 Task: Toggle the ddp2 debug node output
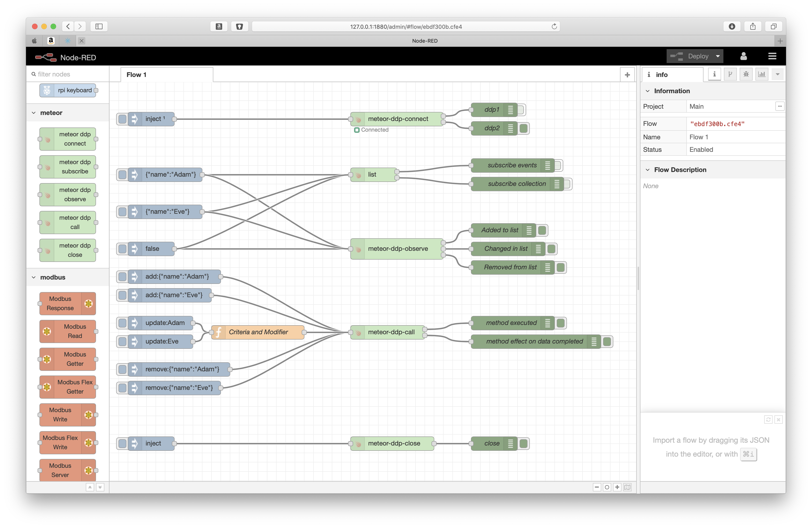[524, 129]
